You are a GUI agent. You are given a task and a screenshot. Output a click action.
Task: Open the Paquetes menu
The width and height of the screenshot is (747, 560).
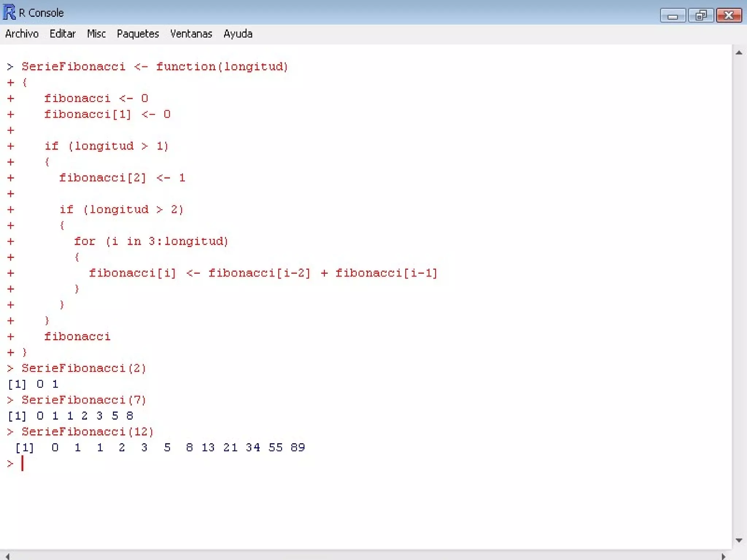[x=138, y=34]
